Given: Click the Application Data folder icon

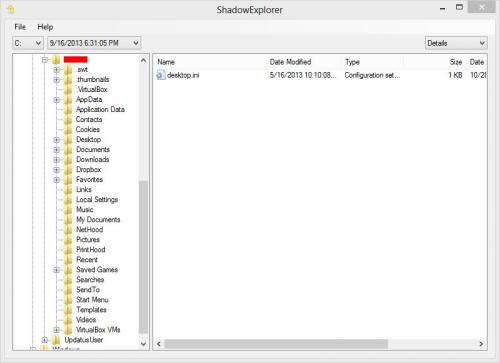Looking at the screenshot, I should click(x=68, y=110).
